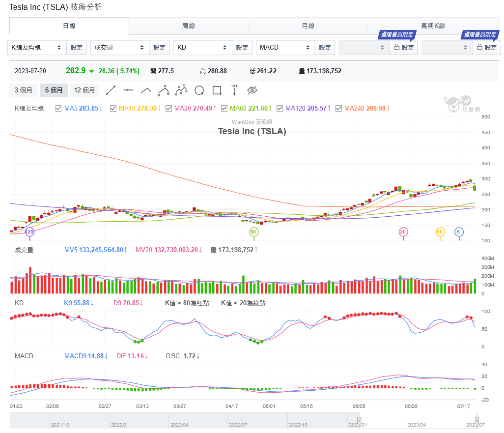Viewport: 504px width, 433px height.
Task: Click the 2022/04 area of navigator timeline
Action: point(179,425)
